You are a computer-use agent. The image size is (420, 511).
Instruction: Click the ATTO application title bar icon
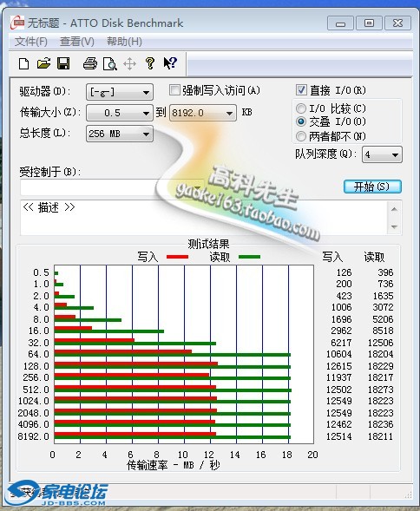point(17,23)
